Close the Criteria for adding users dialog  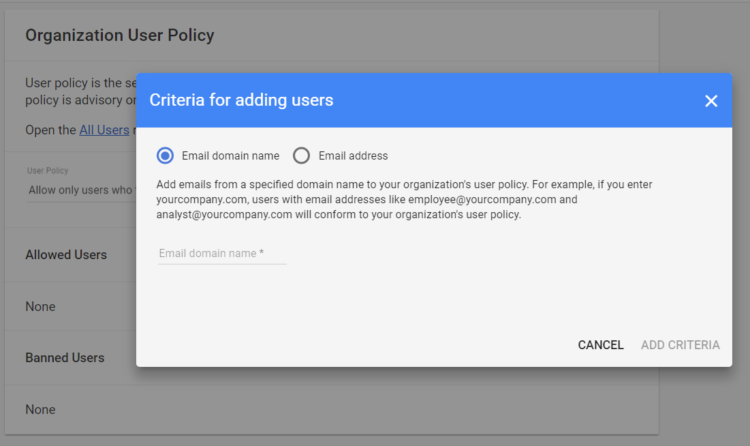coord(711,101)
